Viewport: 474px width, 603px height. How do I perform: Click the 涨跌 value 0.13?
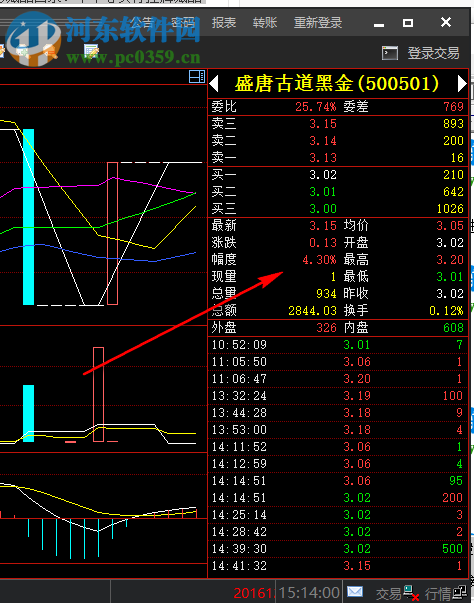323,243
